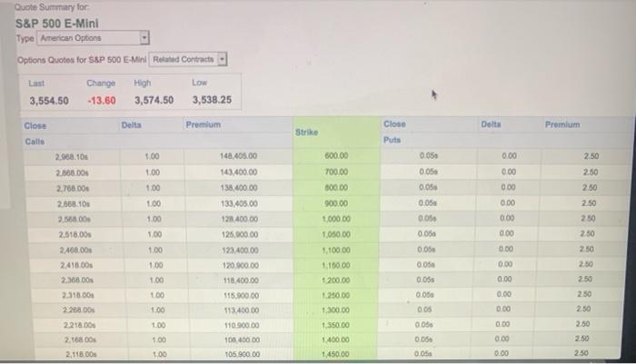Click call premium 115,900.00
The image size is (636, 364).
pos(242,296)
